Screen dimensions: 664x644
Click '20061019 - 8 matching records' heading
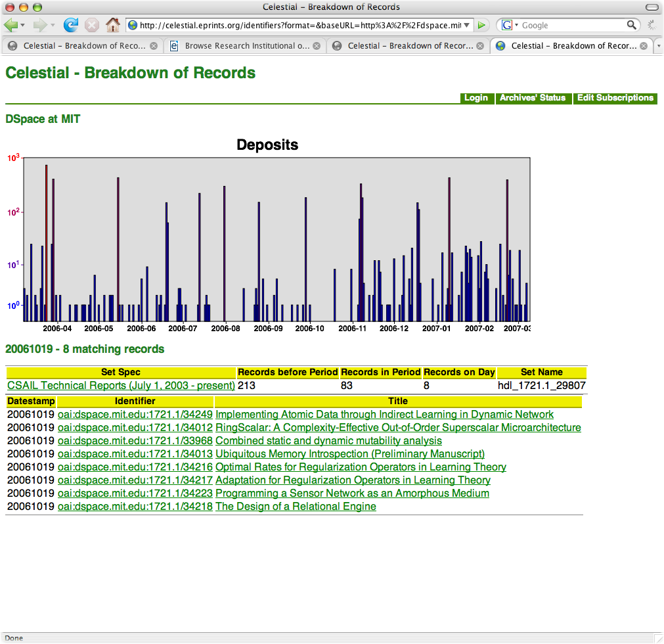[85, 349]
